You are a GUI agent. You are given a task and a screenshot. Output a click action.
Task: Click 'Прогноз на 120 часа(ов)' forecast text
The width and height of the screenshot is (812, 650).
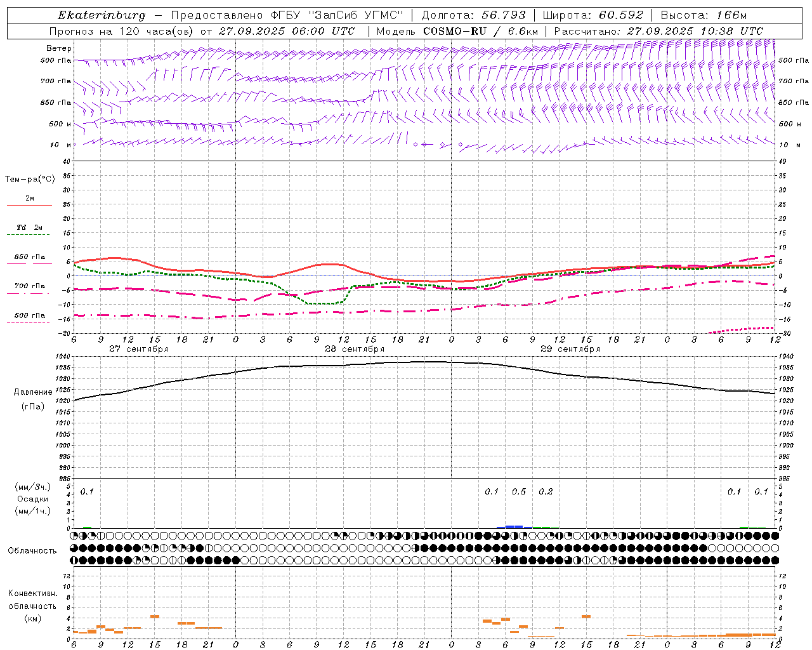click(x=122, y=31)
